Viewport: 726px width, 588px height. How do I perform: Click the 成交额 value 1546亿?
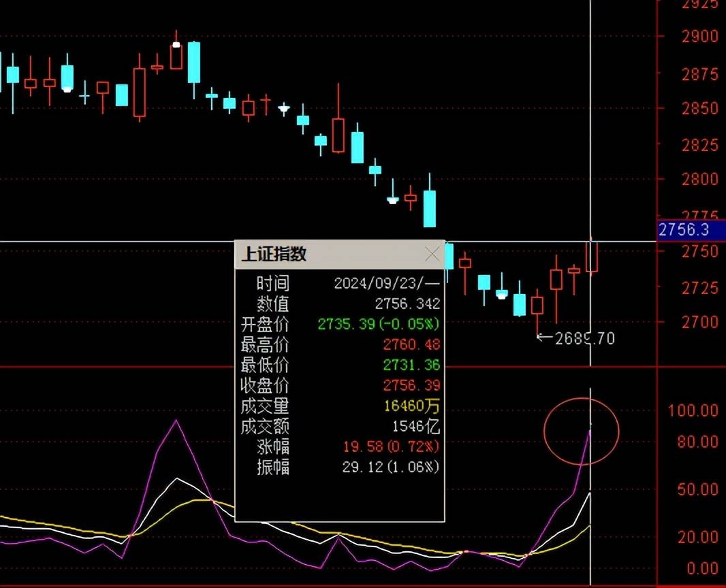416,426
